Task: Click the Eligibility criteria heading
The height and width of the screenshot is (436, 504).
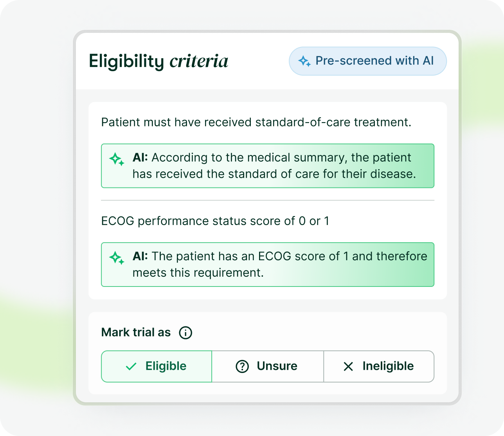Action: 158,61
